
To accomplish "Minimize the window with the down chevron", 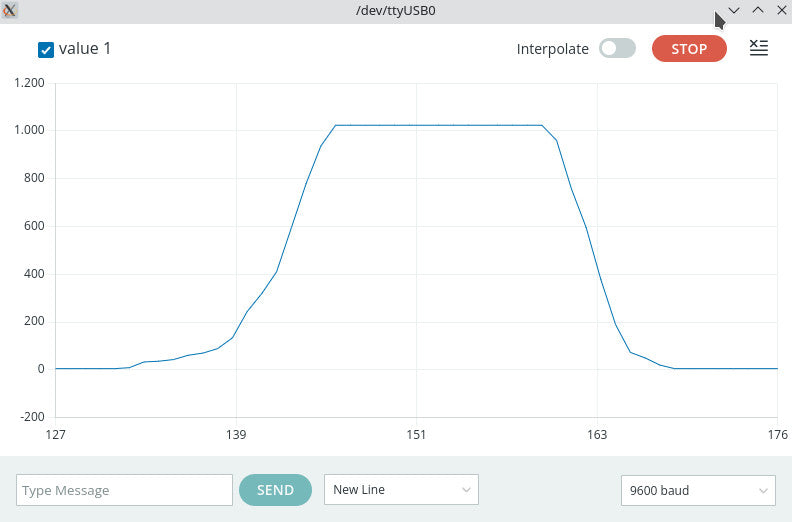I will (734, 10).
